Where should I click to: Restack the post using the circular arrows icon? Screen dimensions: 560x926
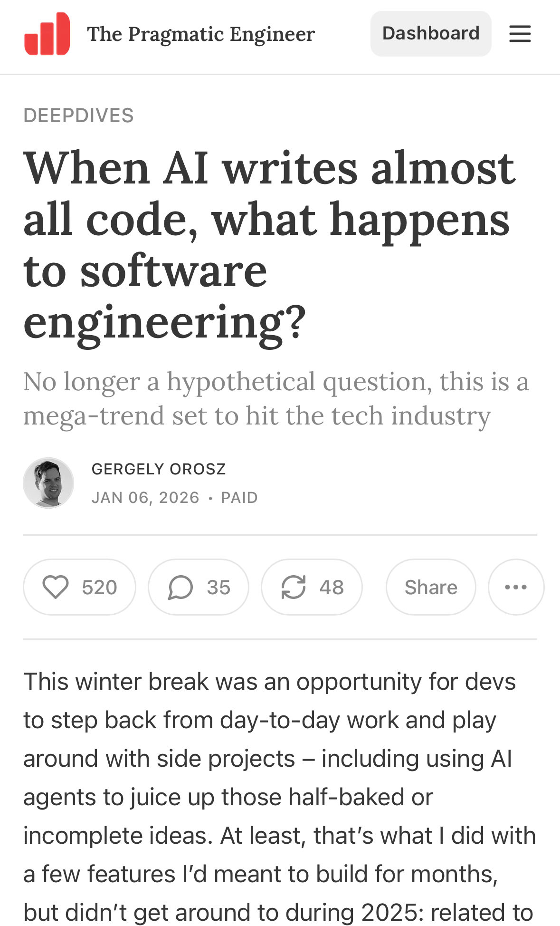[294, 587]
